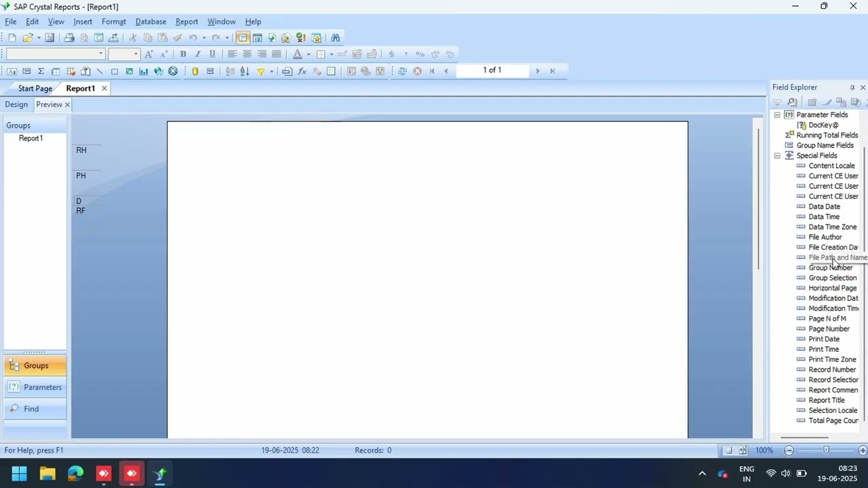This screenshot has width=868, height=488.
Task: Click the Parameters panel button
Action: point(35,388)
